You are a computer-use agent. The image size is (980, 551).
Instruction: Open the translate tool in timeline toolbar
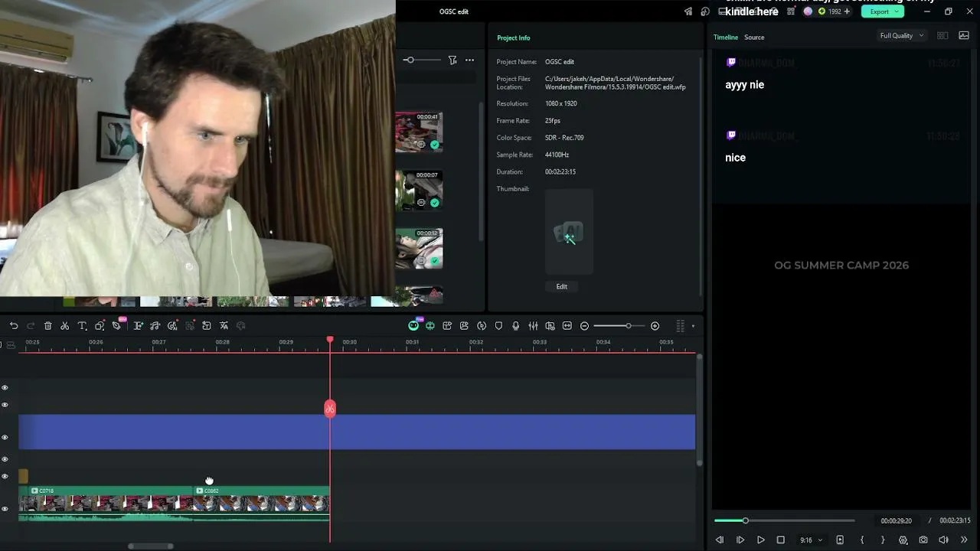(x=224, y=326)
